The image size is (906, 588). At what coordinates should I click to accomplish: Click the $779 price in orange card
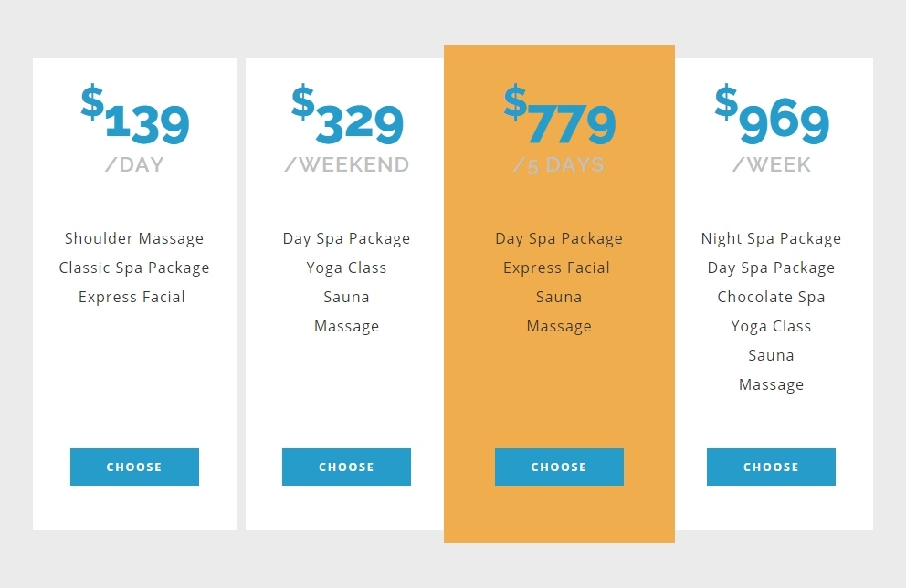tap(559, 115)
